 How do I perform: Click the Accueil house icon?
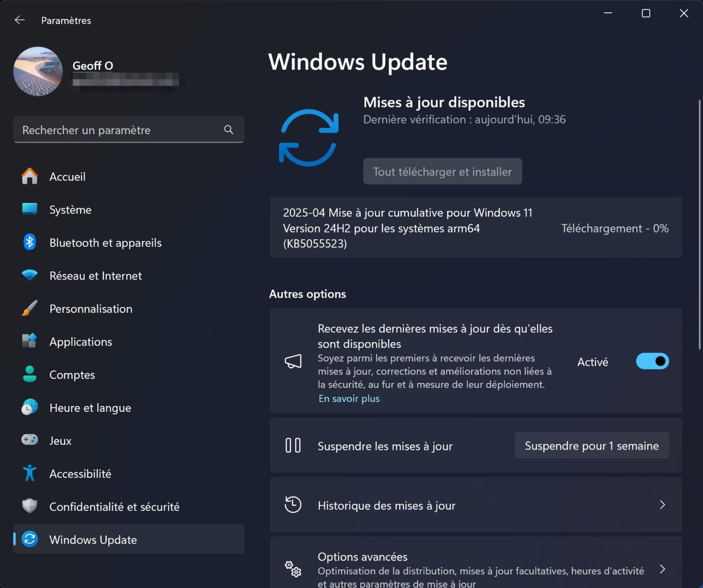29,176
